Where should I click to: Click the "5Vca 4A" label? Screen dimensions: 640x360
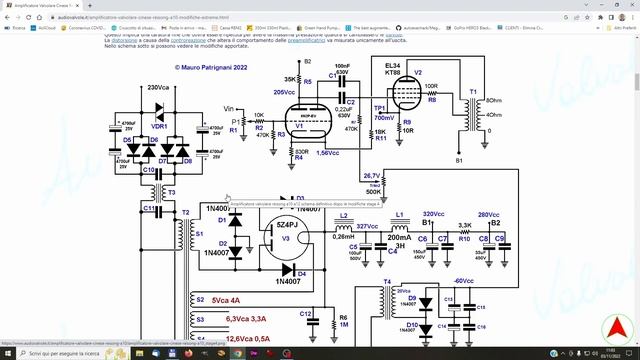pyautogui.click(x=226, y=300)
